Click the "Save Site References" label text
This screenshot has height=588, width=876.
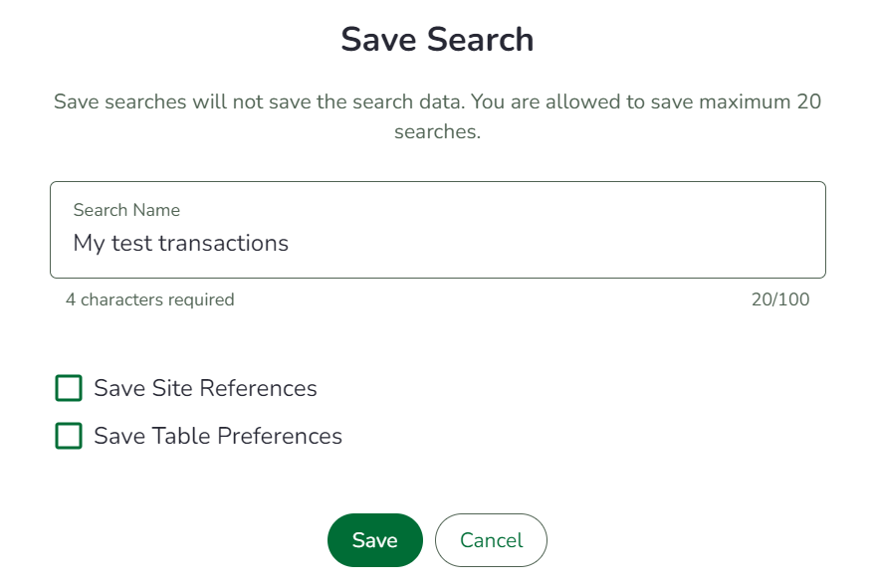pos(205,388)
